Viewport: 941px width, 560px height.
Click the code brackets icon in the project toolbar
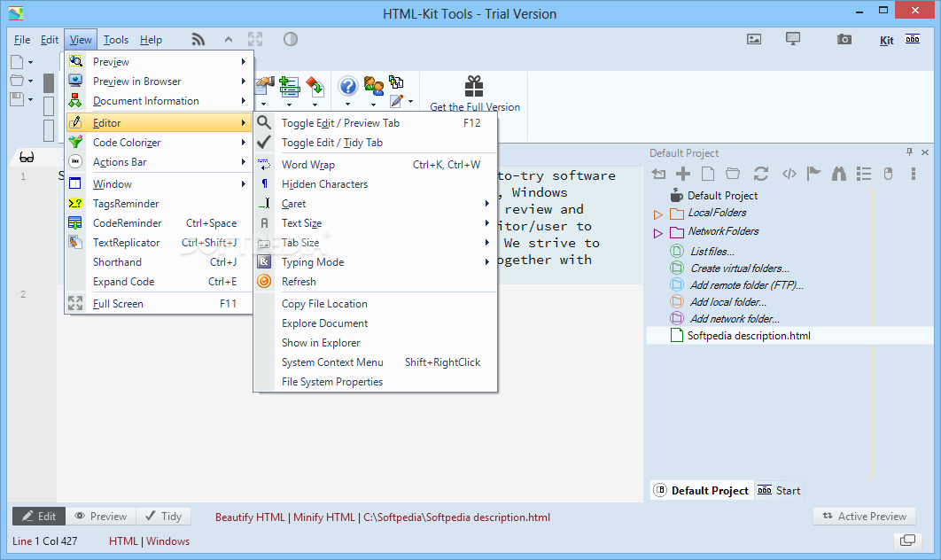789,174
